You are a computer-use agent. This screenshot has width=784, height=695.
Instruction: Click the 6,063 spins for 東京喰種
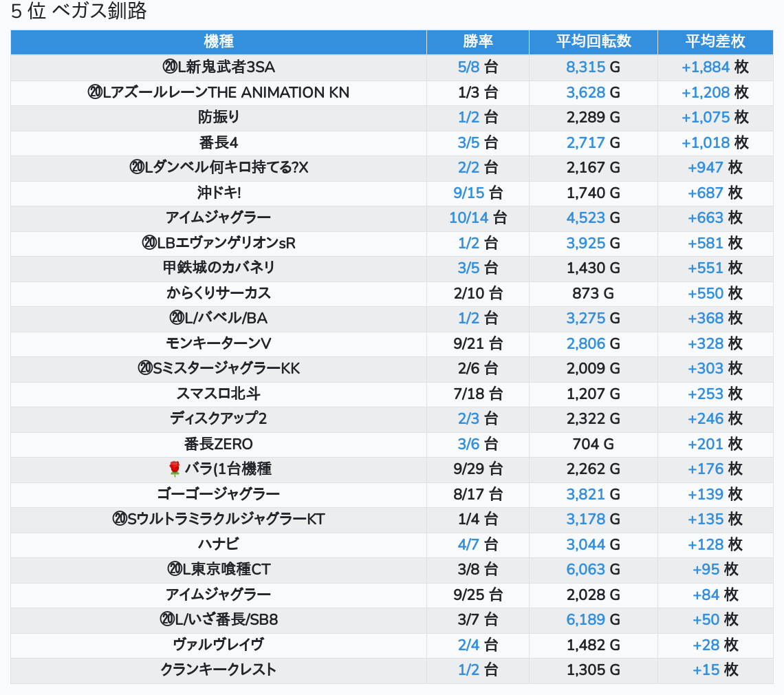tap(585, 570)
